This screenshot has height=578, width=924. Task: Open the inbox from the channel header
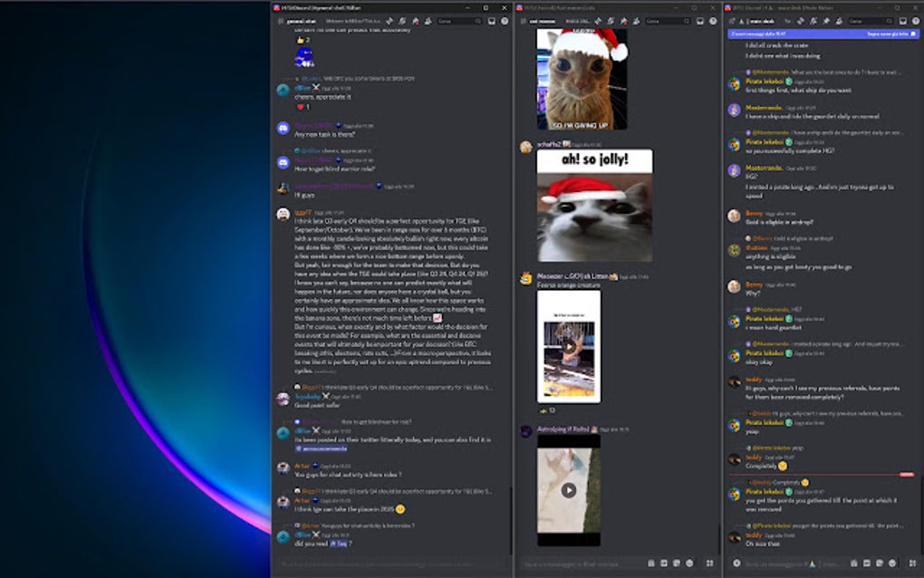(491, 20)
